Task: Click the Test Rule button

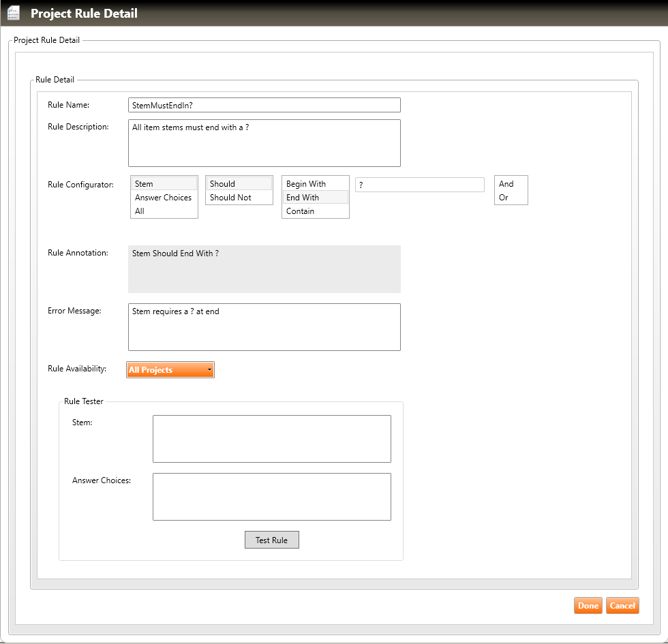Action: coord(271,540)
